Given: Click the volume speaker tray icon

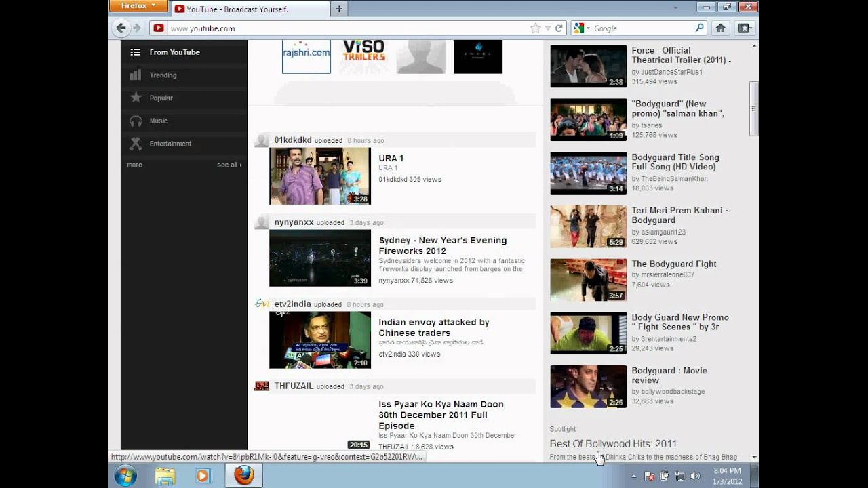Looking at the screenshot, I should point(695,476).
